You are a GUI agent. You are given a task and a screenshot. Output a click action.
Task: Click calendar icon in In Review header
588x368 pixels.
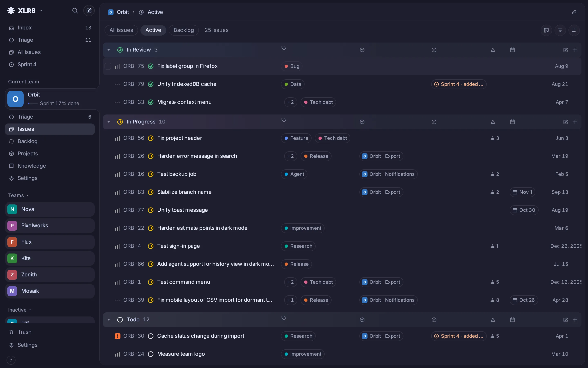point(512,50)
